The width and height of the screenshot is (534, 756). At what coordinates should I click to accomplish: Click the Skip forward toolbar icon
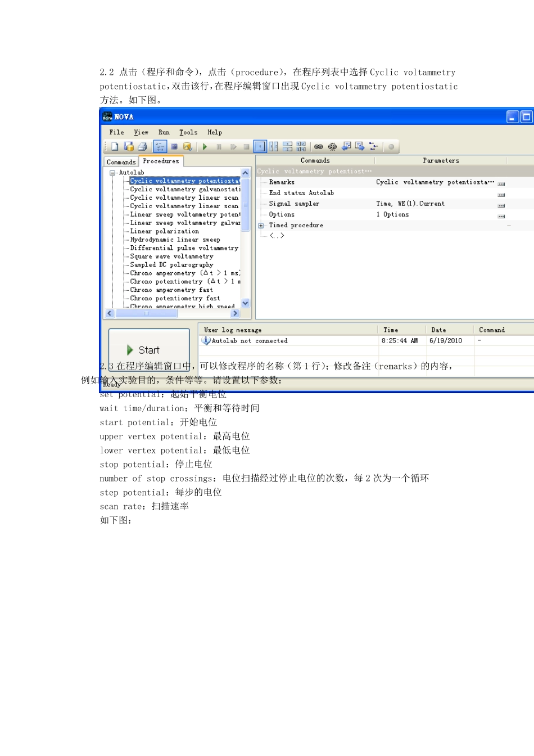[x=233, y=147]
